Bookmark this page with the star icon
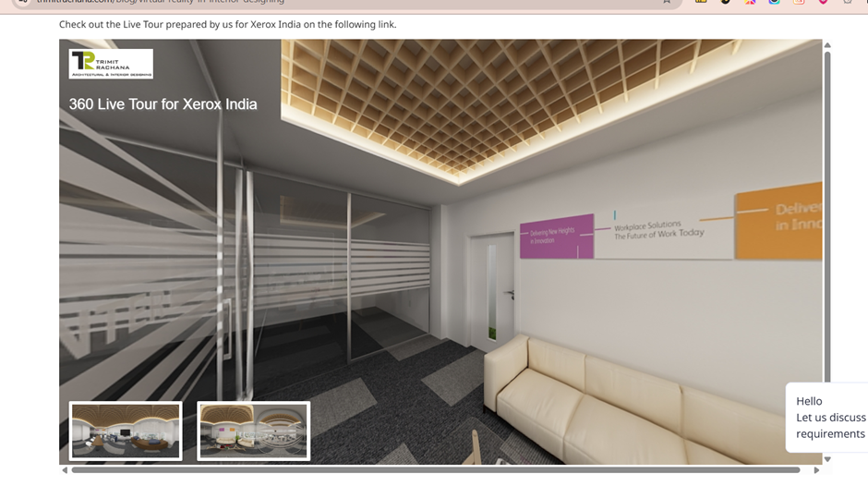The image size is (868, 486). [667, 2]
